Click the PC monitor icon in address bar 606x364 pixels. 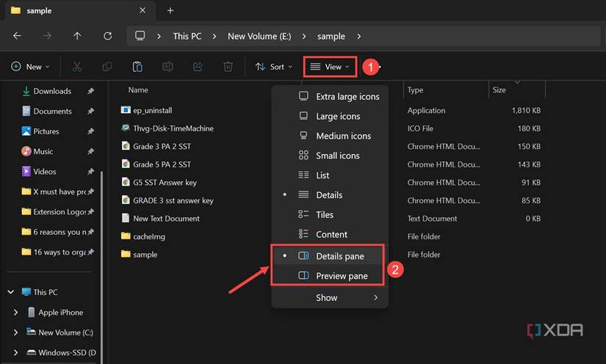point(140,36)
